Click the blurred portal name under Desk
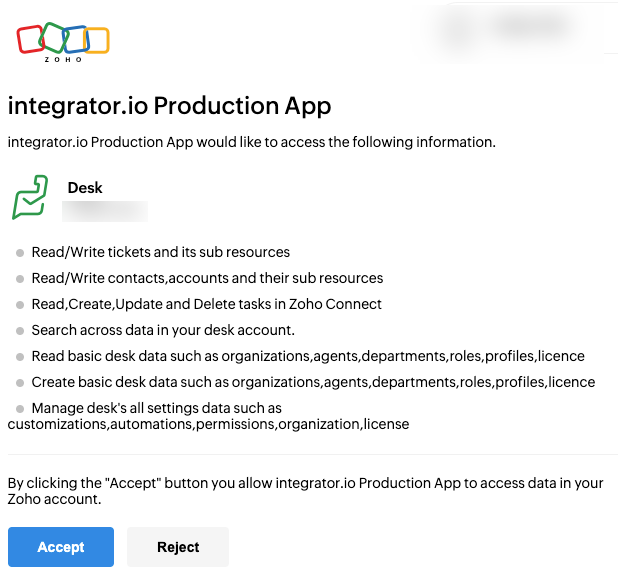This screenshot has height=573, width=618. click(105, 211)
